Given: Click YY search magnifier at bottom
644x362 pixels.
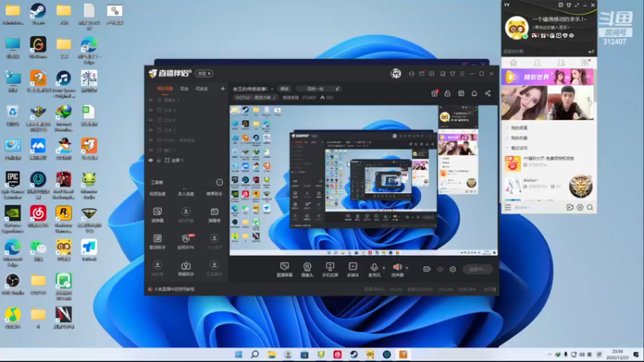Looking at the screenshot, I should coord(590,208).
